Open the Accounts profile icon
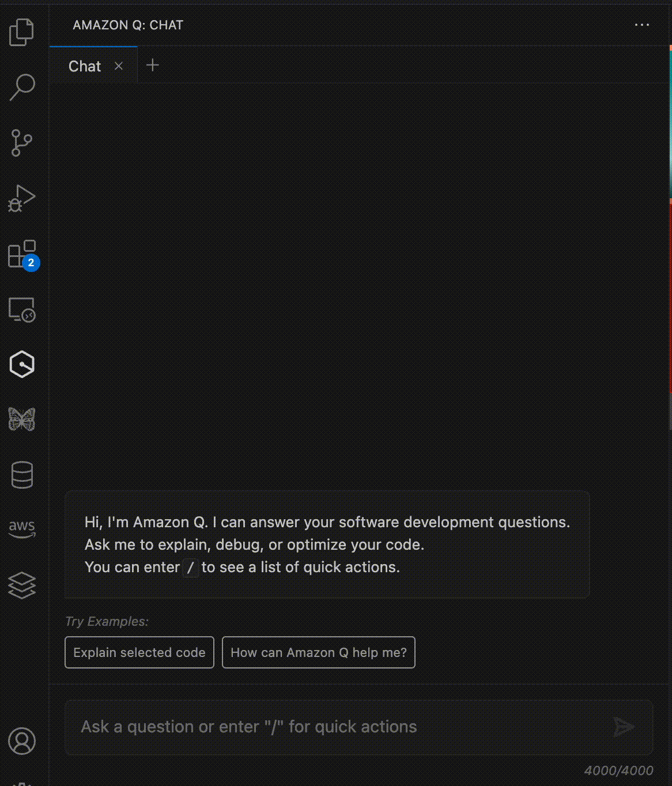The height and width of the screenshot is (786, 672). (x=22, y=742)
